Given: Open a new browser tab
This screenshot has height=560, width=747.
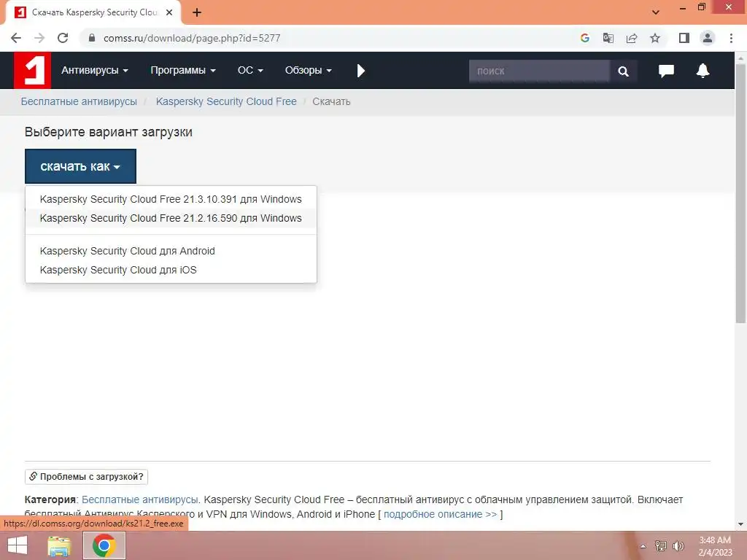Looking at the screenshot, I should 197,12.
